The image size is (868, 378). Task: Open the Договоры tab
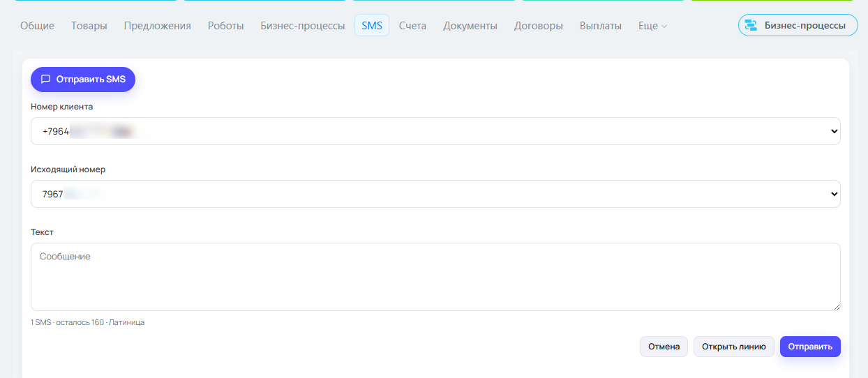539,26
